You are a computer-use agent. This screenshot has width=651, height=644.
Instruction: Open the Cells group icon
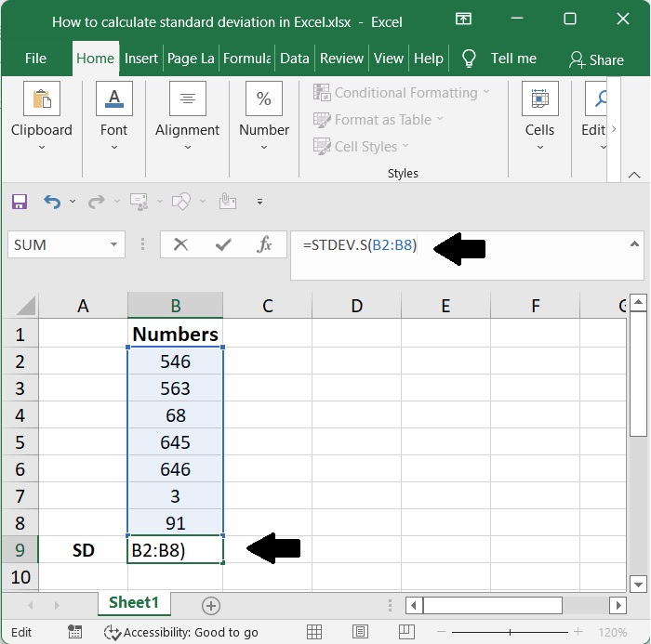click(x=539, y=99)
